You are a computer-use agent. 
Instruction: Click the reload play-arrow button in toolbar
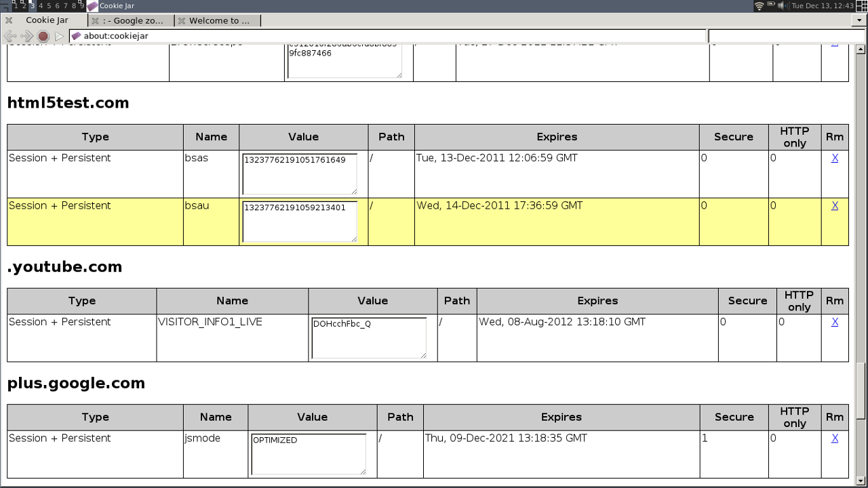59,36
